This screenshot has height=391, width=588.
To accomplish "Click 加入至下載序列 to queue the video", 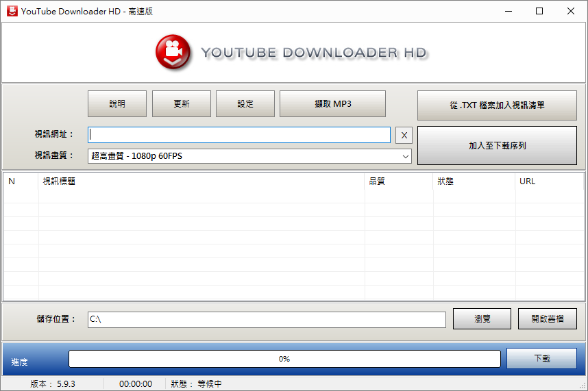I will tap(497, 146).
